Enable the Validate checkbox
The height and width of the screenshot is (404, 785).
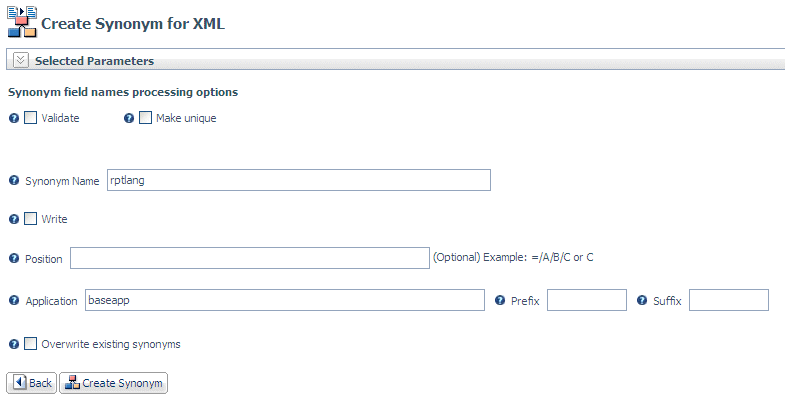tap(31, 118)
